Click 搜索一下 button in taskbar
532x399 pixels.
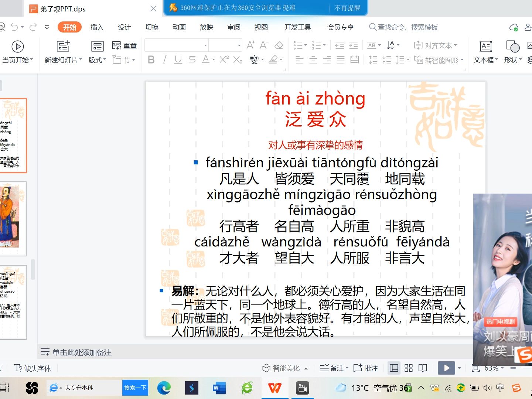[x=135, y=388]
